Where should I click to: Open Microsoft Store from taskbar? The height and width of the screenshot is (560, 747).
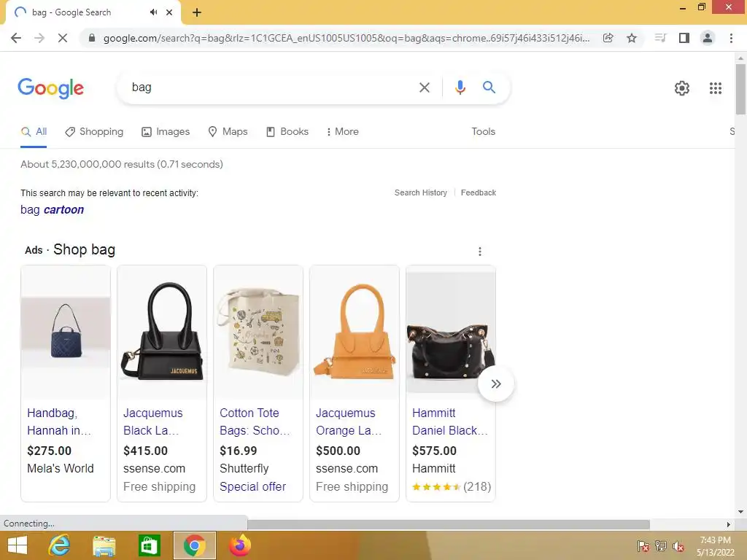tap(149, 545)
